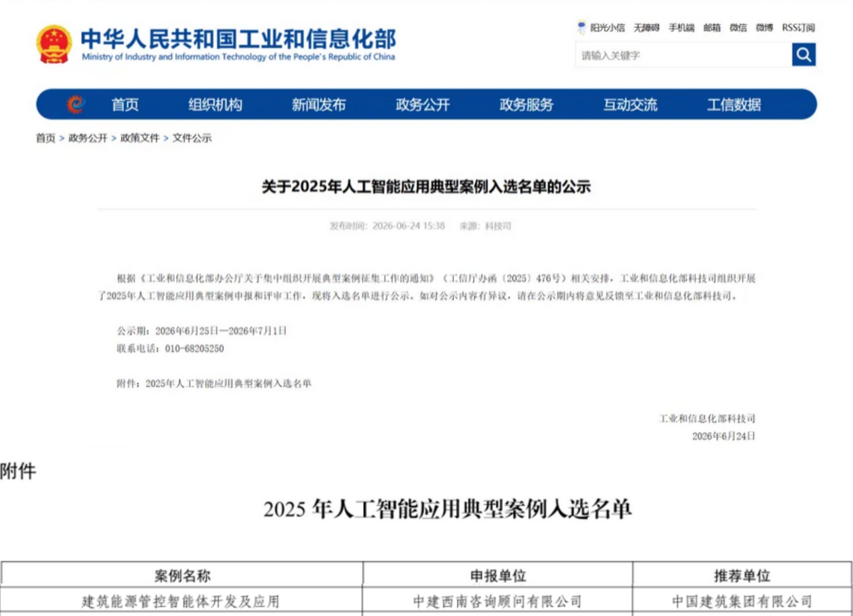
Task: Click the national emblem logo
Action: point(54,44)
